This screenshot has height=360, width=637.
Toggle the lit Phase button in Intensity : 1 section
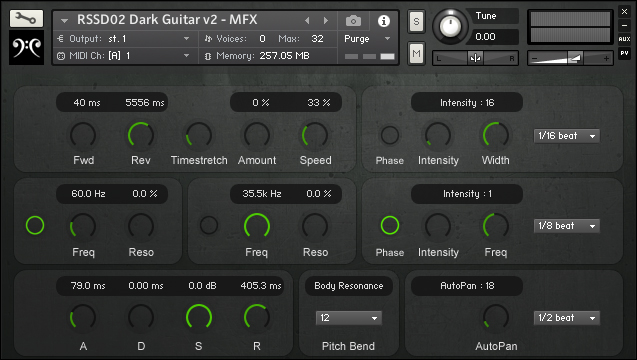pyautogui.click(x=390, y=225)
